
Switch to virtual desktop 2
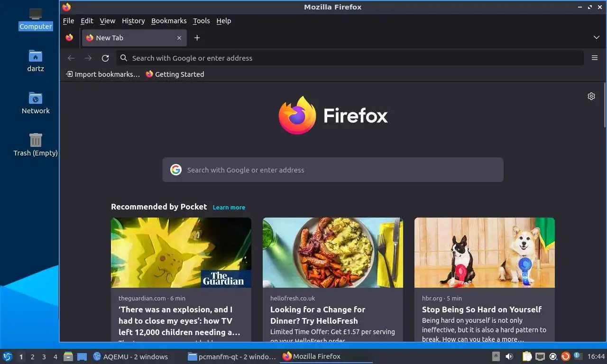pos(32,356)
